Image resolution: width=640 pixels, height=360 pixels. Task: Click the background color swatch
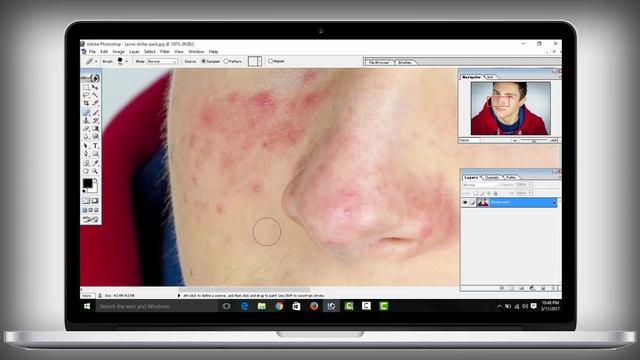(95, 189)
